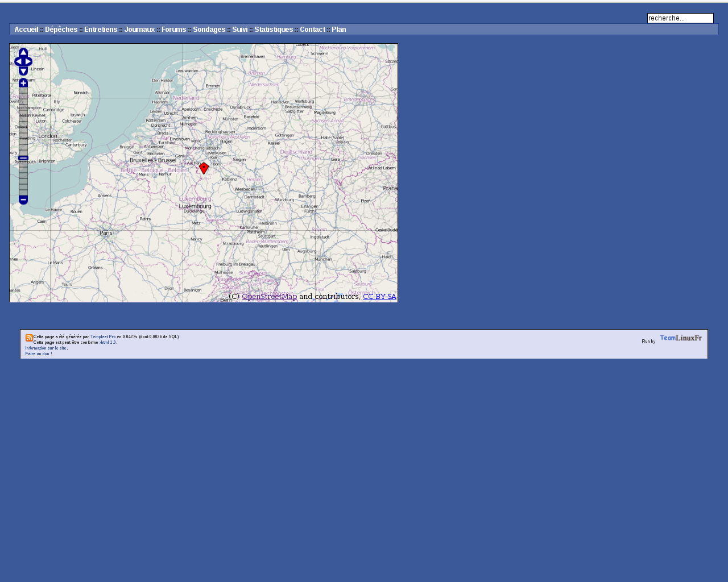Zoom out with the bottom minus button
728x582 pixels.
pos(23,199)
